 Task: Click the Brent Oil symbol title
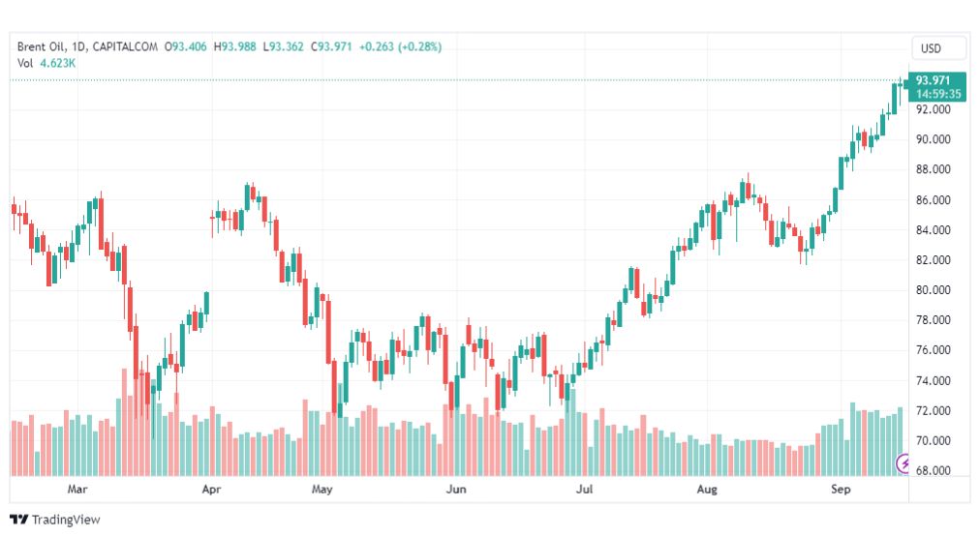(x=41, y=46)
